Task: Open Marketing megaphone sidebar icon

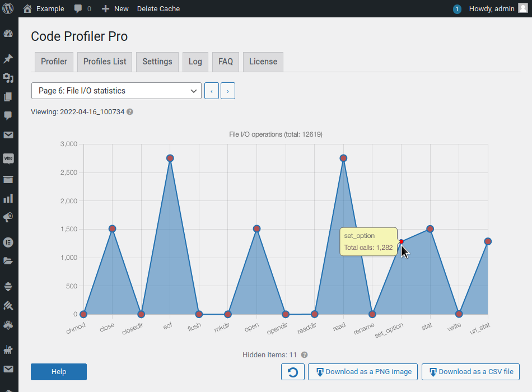Action: [x=8, y=217]
